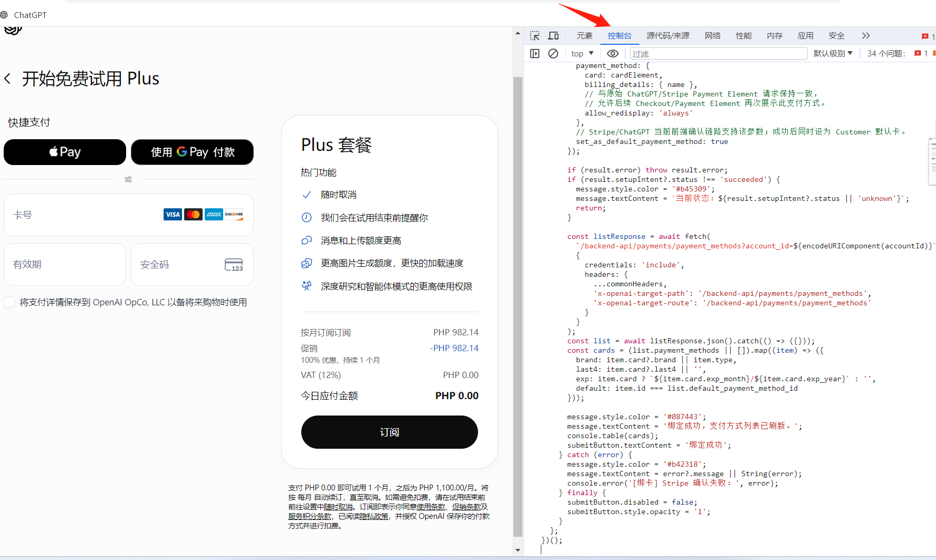Focus the 有效期 expiry date field
Screen dimensions: 936x560
(65, 264)
